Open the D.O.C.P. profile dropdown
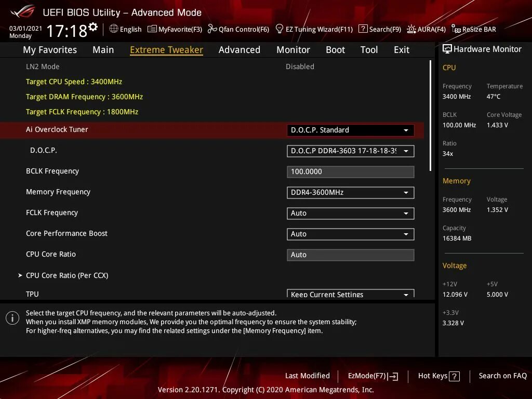The height and width of the screenshot is (399, 532). 350,151
